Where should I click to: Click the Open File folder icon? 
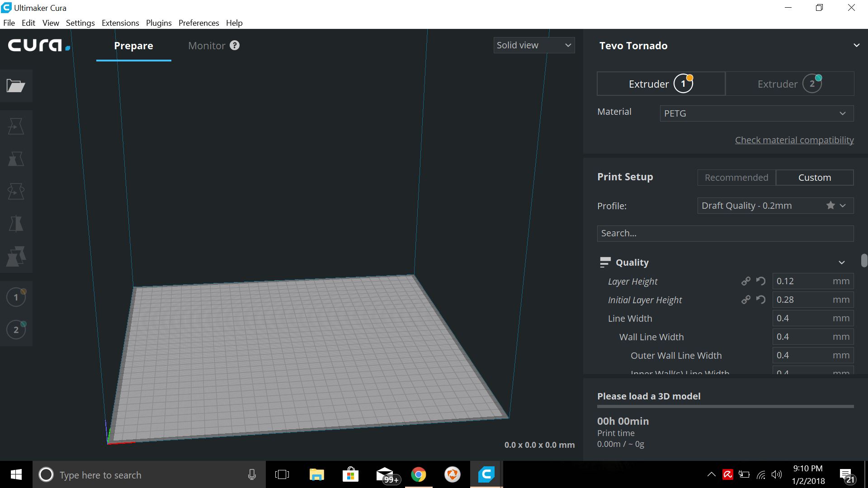[x=16, y=86]
